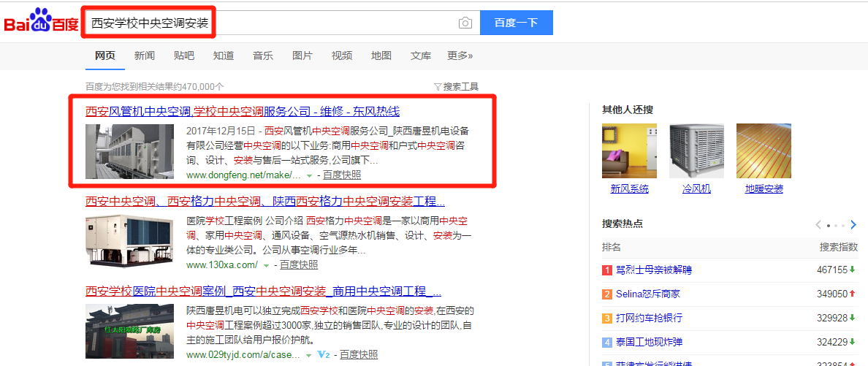Click the 冷风机 link
This screenshot has height=366, width=868.
pyautogui.click(x=696, y=188)
